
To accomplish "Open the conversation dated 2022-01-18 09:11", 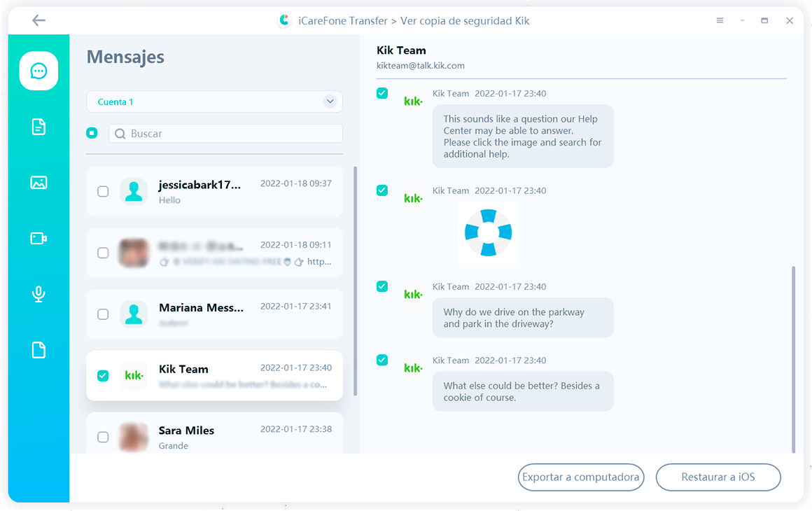I will 214,253.
